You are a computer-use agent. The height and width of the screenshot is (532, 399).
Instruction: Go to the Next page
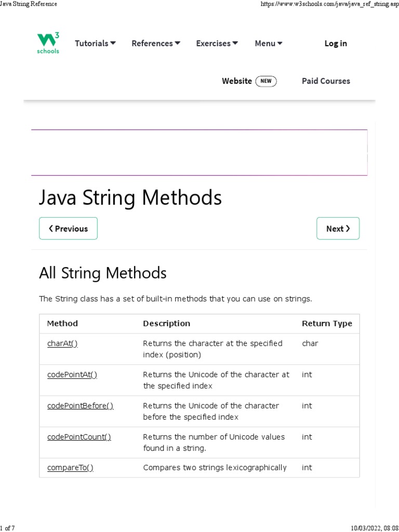tap(338, 229)
